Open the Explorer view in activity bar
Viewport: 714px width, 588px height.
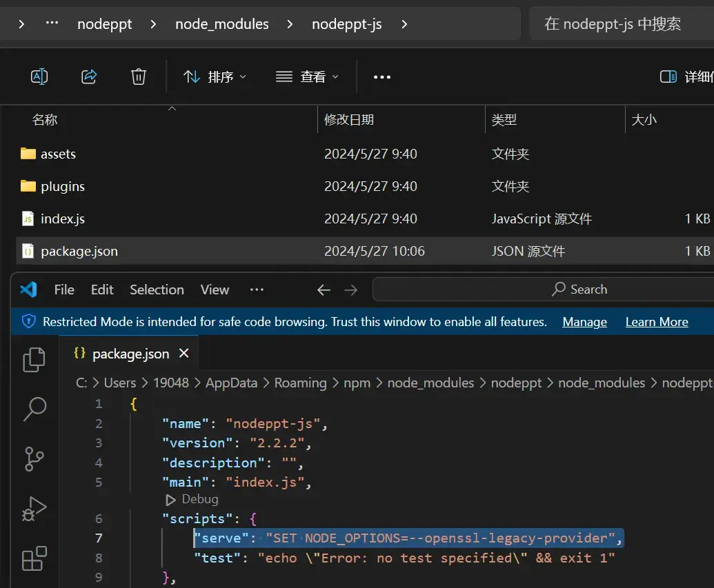coord(34,360)
